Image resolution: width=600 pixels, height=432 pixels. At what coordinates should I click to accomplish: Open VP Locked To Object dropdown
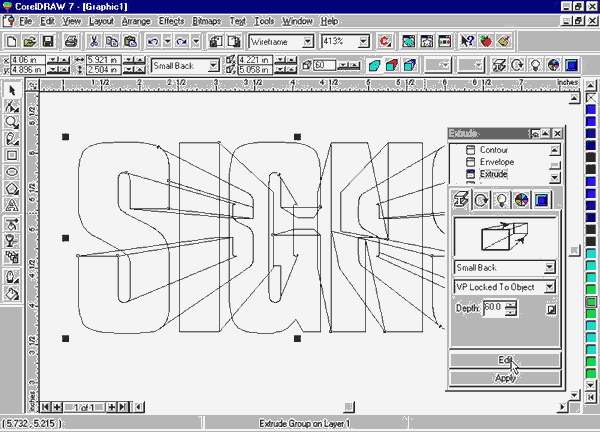coord(549,287)
